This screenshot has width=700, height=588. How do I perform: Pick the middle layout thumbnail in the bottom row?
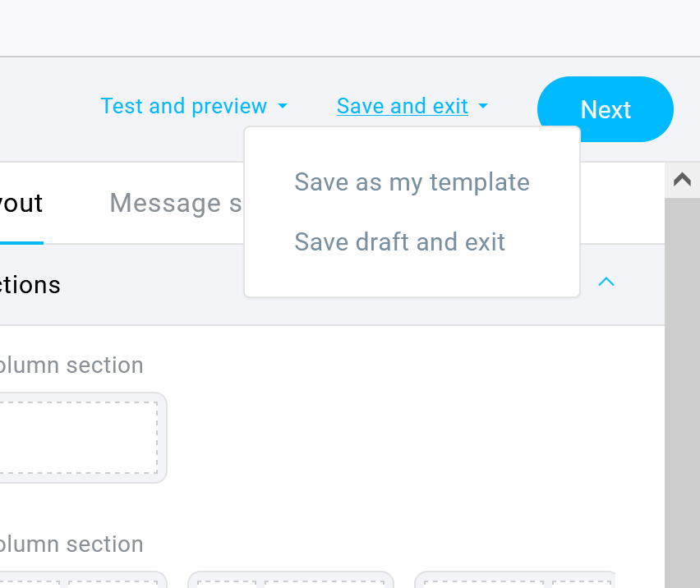pyautogui.click(x=291, y=580)
